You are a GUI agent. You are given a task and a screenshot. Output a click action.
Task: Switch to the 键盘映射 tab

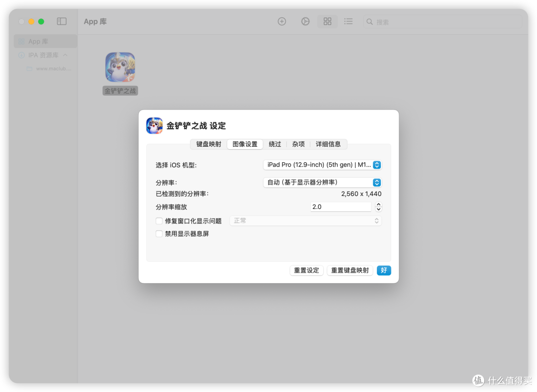[x=208, y=144]
